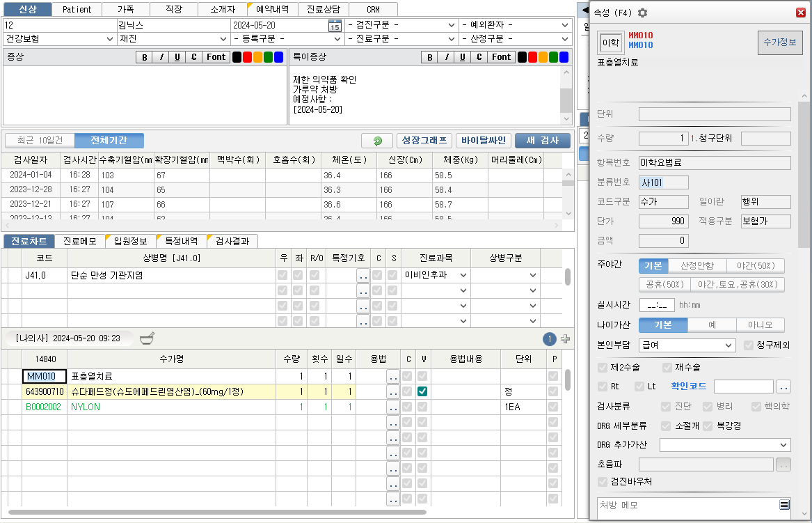
Task: Click the 처방 메모 list icon
Action: [x=784, y=505]
